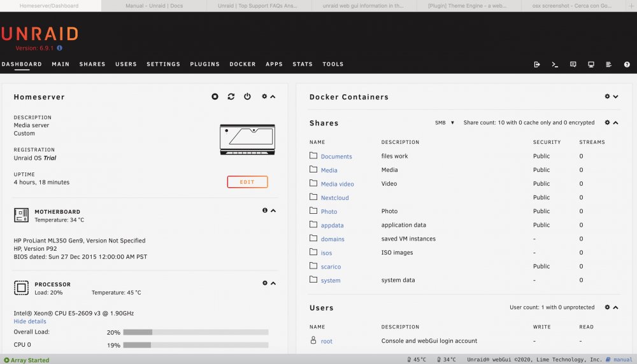The image size is (637, 364).
Task: Open the Settings menu
Action: [x=163, y=64]
